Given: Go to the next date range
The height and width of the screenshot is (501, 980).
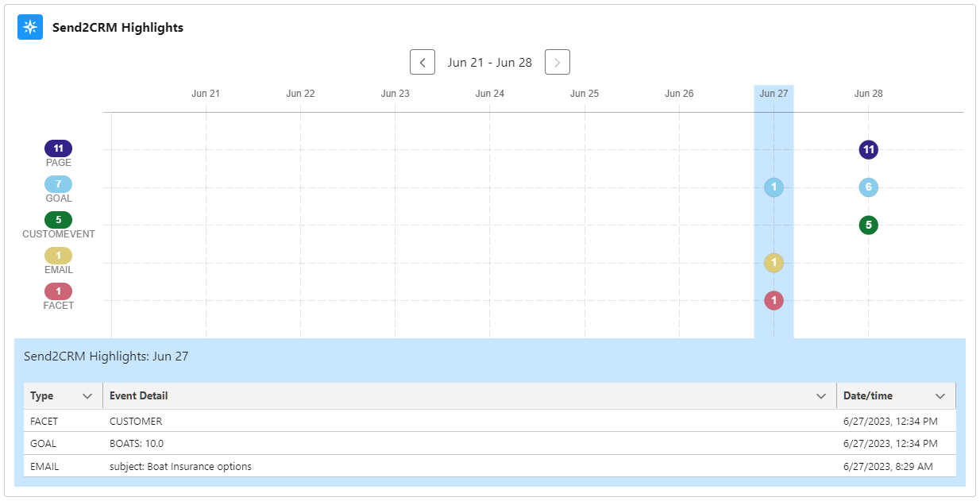Looking at the screenshot, I should pos(558,62).
